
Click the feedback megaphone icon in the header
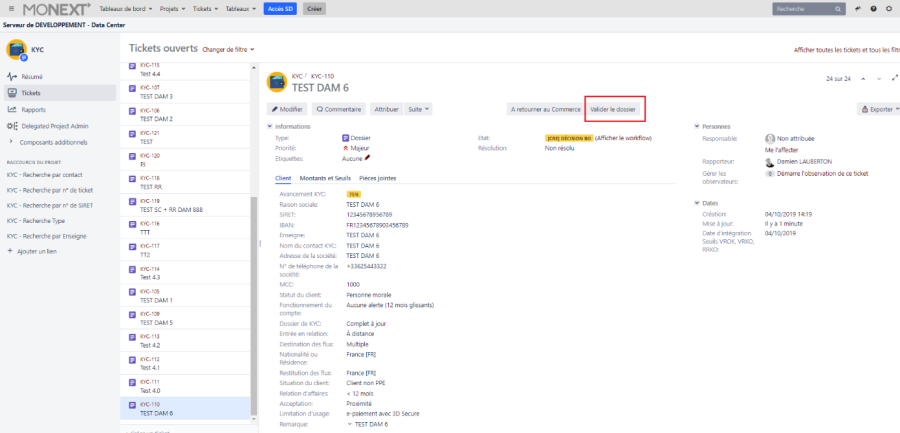[858, 9]
